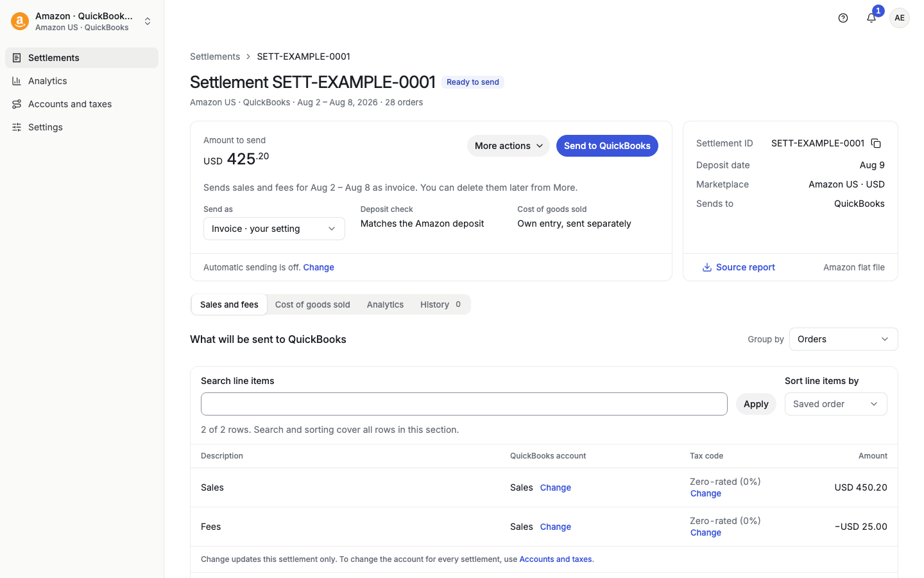This screenshot has height=578, width=924.
Task: Go to Settlements breadcrumb link
Action: click(x=215, y=57)
